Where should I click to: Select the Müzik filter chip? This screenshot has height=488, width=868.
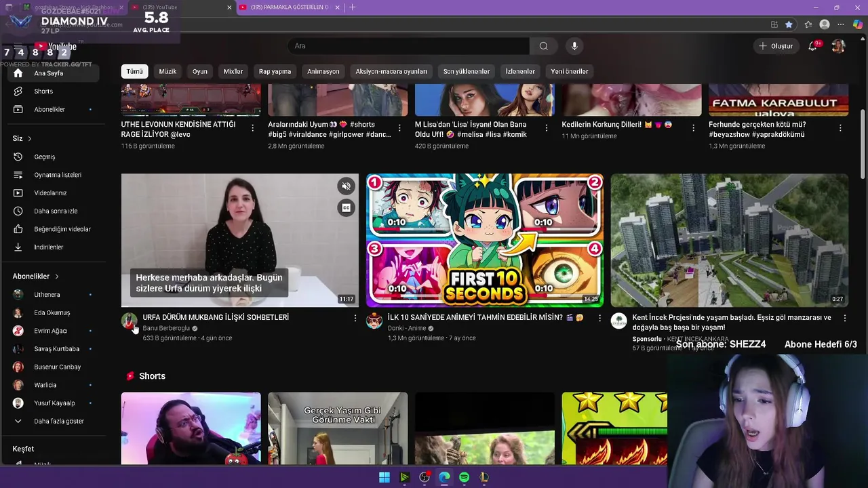point(167,71)
